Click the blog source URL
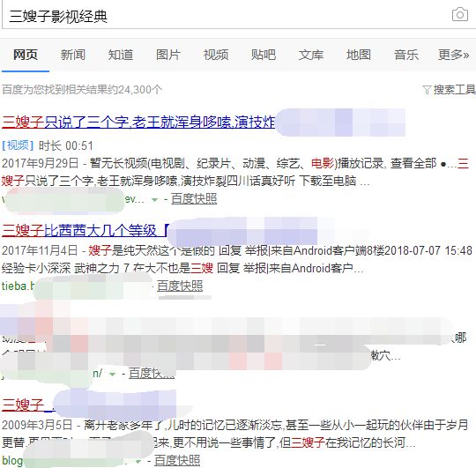476x468 pixels. pos(12,460)
